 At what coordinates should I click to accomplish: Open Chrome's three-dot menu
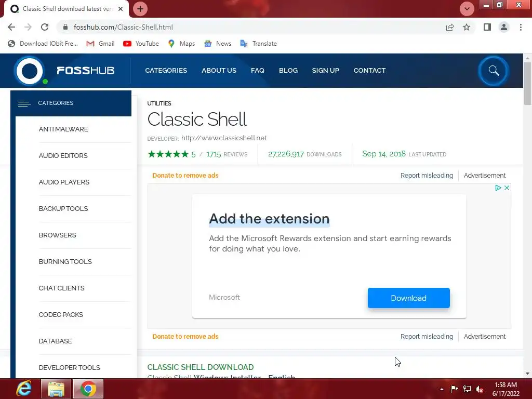coord(521,27)
